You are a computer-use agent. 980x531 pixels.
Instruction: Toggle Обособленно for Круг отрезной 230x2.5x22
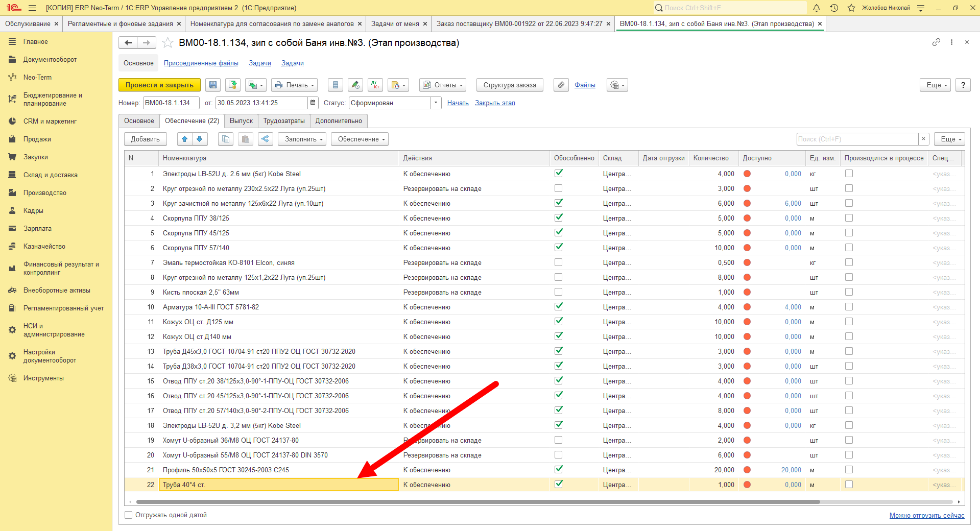tap(559, 188)
